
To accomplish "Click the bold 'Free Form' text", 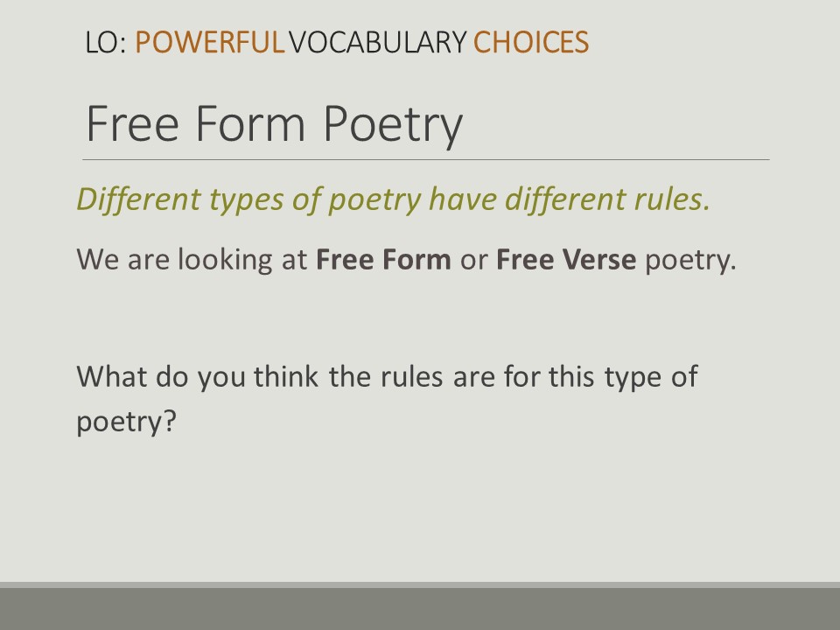I will 383,259.
